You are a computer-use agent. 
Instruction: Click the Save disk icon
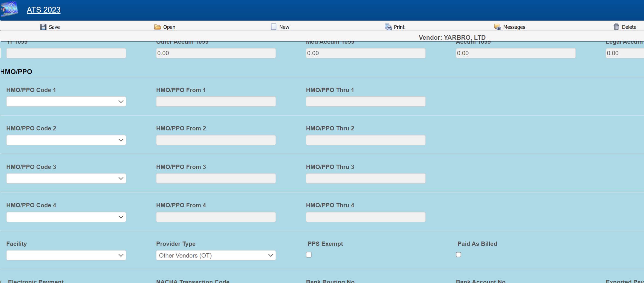(x=44, y=27)
